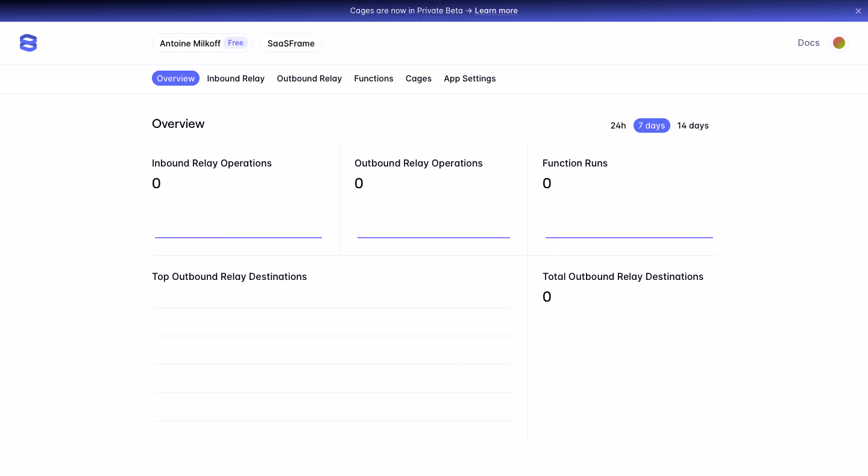868x476 pixels.
Task: Click the Outbound Relay Operations chart line
Action: point(433,238)
